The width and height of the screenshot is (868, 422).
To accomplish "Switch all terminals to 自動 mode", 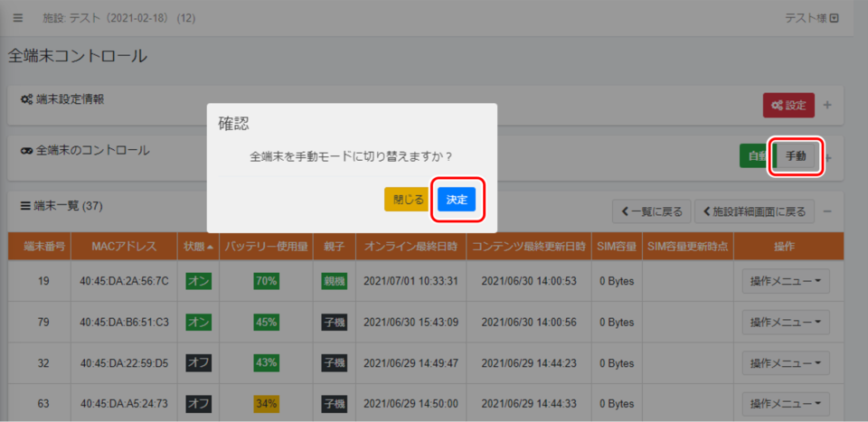I will click(754, 156).
